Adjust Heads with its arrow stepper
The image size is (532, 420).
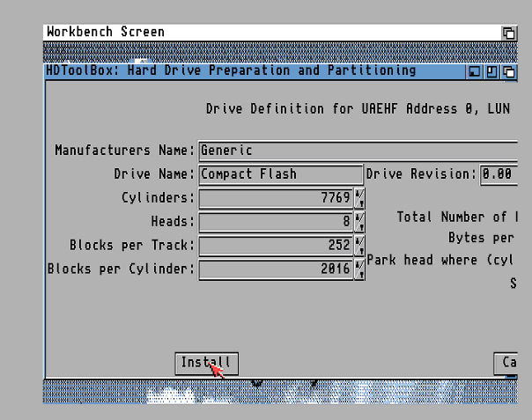click(x=359, y=222)
